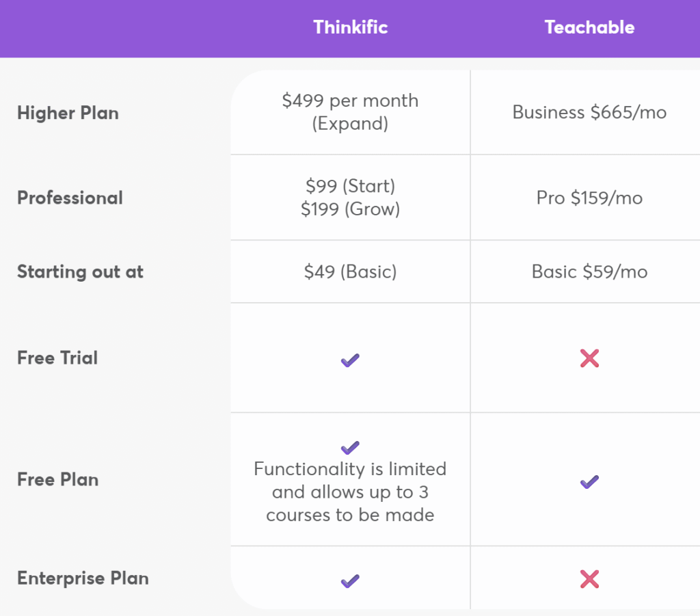
Task: Click the Free Trial row label
Action: coord(57,358)
